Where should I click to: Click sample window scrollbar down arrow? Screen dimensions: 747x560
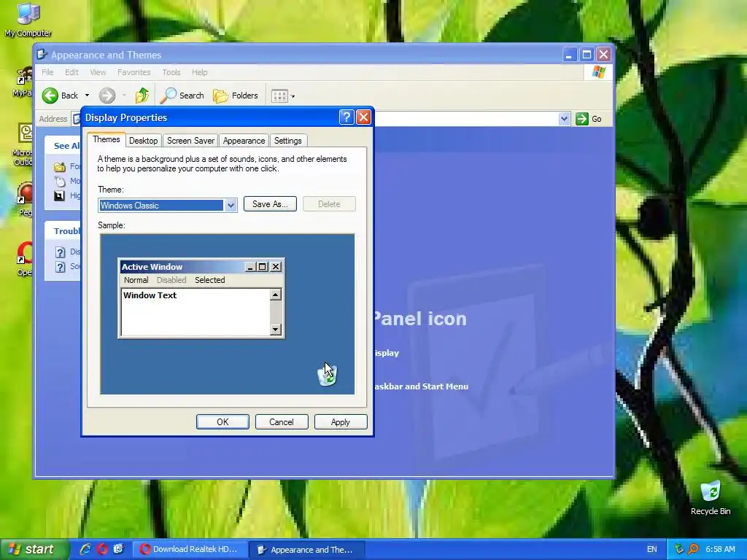[275, 329]
